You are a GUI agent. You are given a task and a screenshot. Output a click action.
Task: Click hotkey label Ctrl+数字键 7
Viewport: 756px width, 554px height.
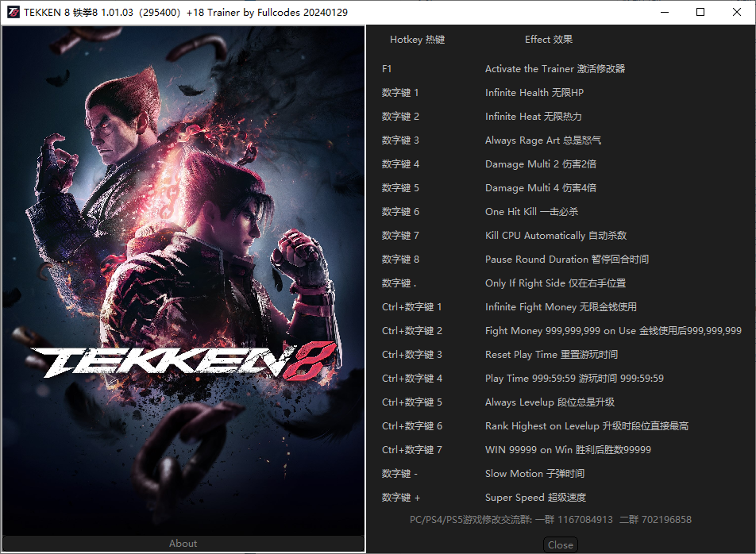click(411, 450)
